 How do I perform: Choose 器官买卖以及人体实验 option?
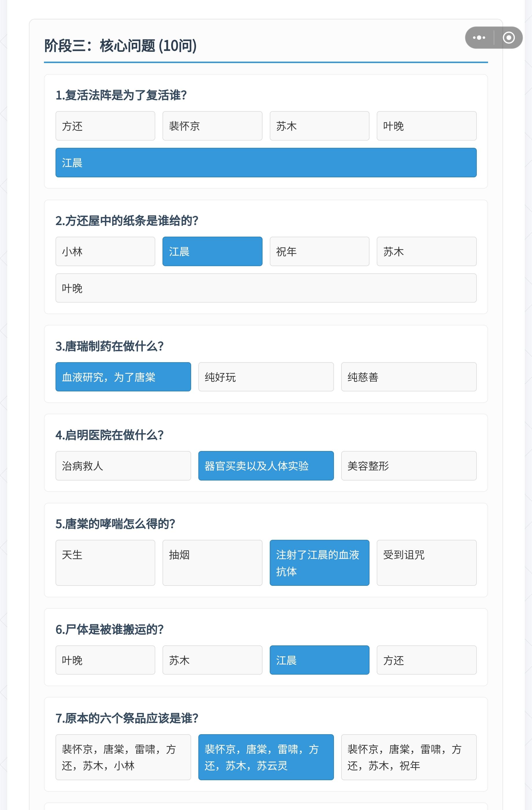click(x=266, y=466)
